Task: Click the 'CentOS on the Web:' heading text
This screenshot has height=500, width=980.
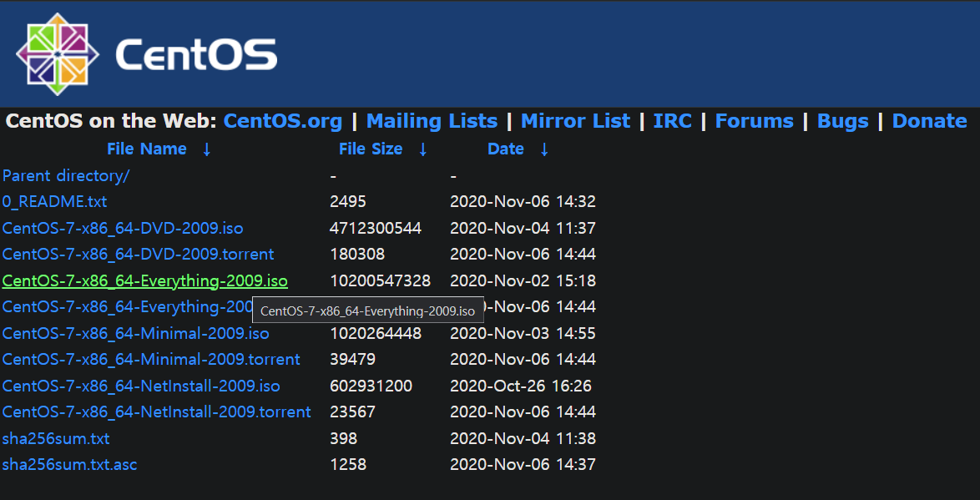Action: (x=111, y=121)
